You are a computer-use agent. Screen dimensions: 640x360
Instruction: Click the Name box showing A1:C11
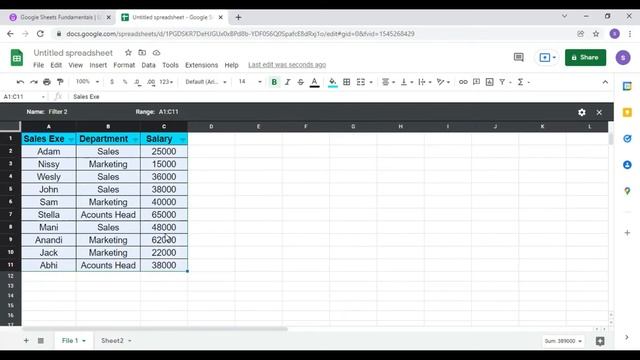(24, 97)
